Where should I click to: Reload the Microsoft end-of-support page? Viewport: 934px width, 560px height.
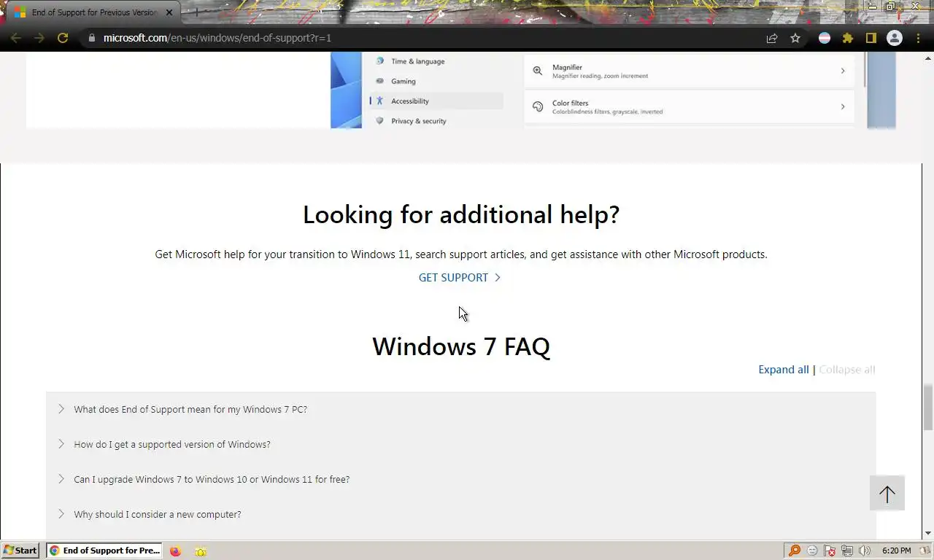pyautogui.click(x=63, y=38)
